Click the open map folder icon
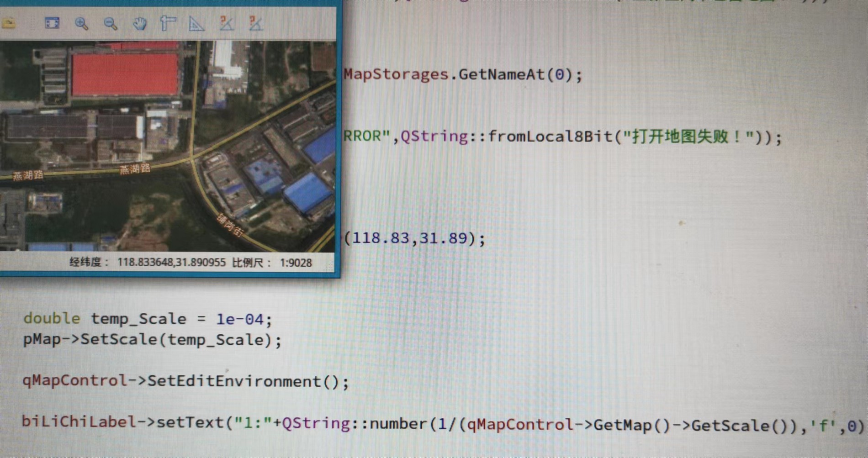Viewport: 868px width, 458px height. (8, 23)
